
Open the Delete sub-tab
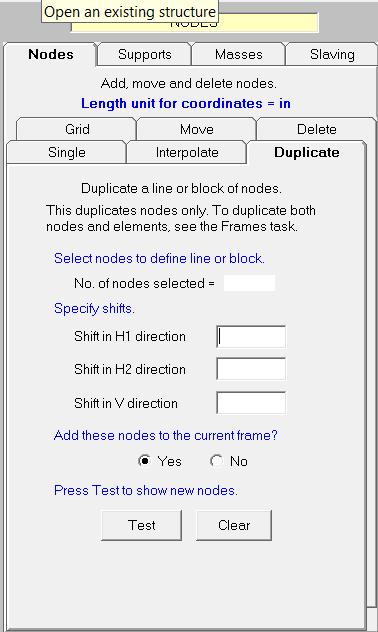click(x=316, y=129)
